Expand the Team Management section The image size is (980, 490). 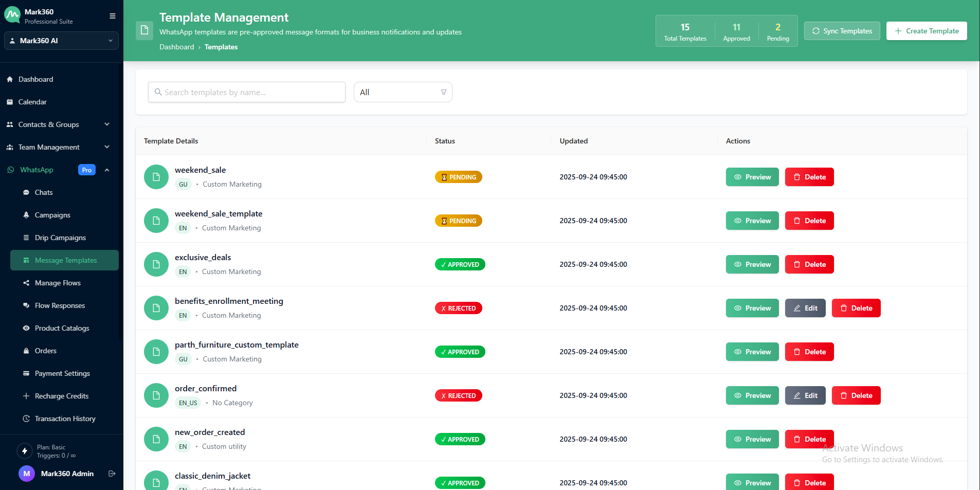(x=107, y=147)
